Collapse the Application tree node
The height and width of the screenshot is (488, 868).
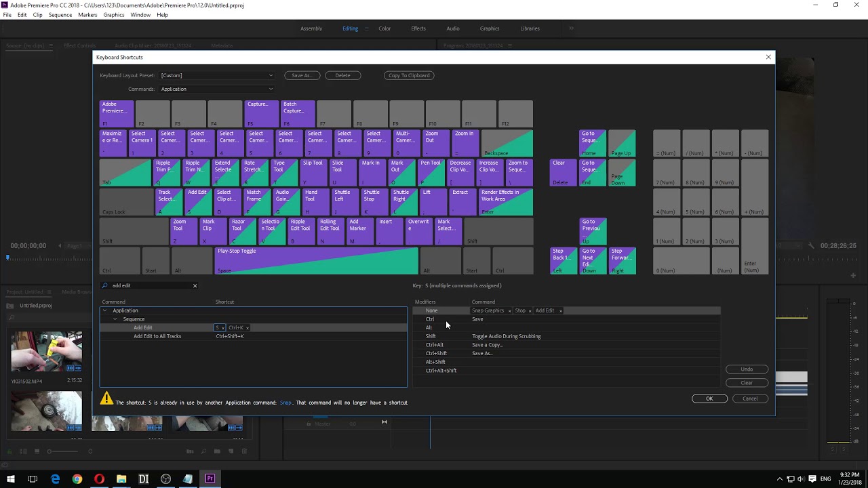[104, 310]
